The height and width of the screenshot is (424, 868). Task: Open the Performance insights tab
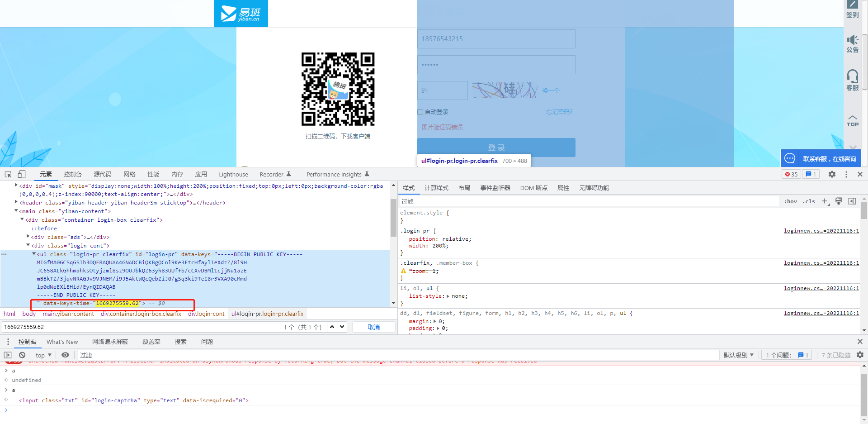click(x=338, y=174)
